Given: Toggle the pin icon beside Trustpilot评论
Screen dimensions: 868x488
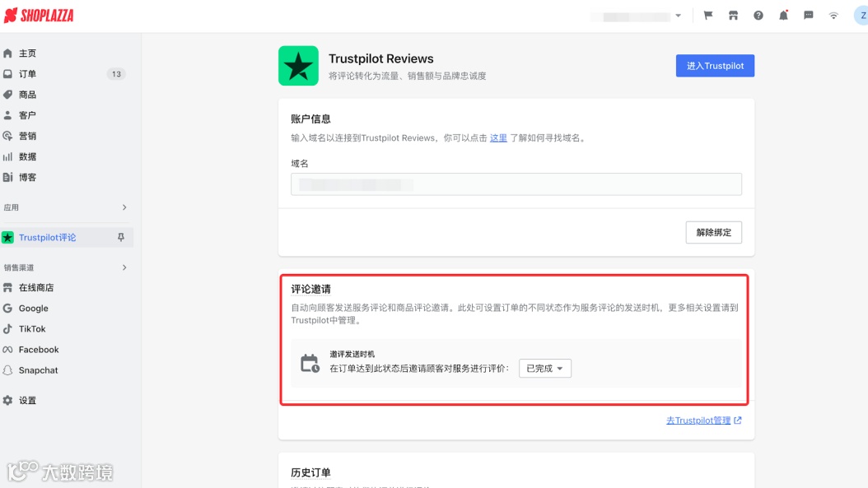Looking at the screenshot, I should [x=121, y=237].
